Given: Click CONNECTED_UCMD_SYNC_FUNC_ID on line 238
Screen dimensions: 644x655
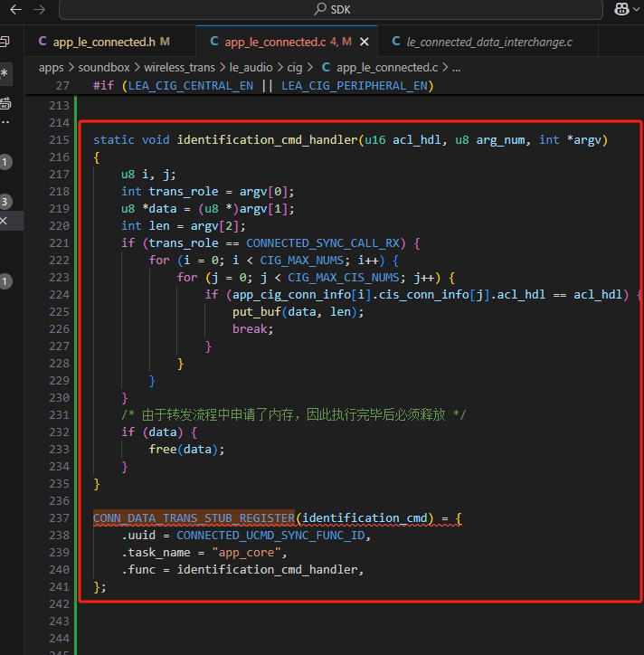Looking at the screenshot, I should [x=270, y=535].
